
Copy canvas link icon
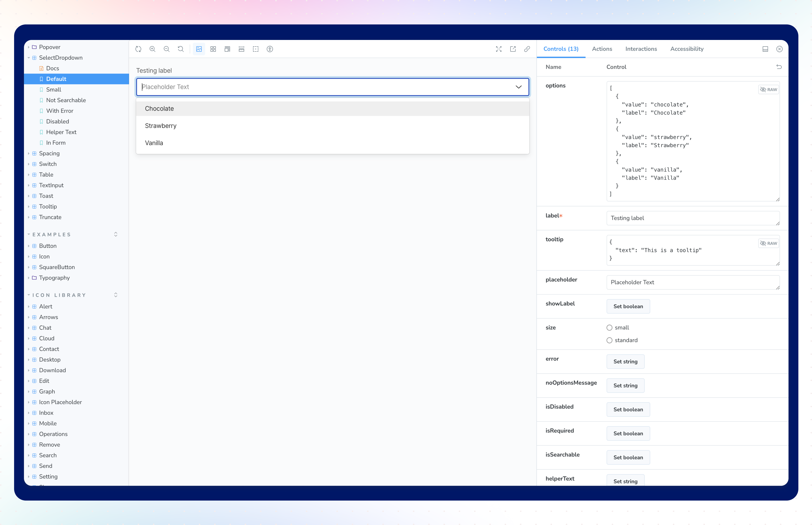[x=527, y=49]
